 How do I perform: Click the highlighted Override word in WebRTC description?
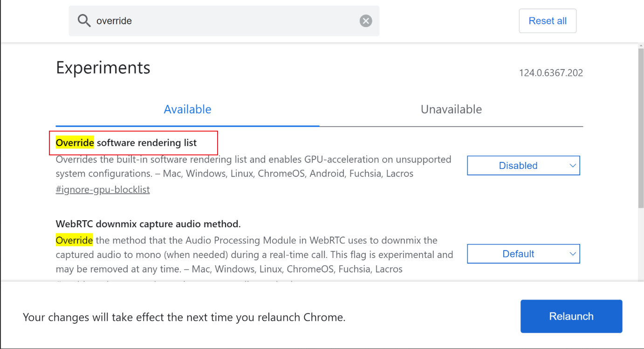[x=74, y=240]
